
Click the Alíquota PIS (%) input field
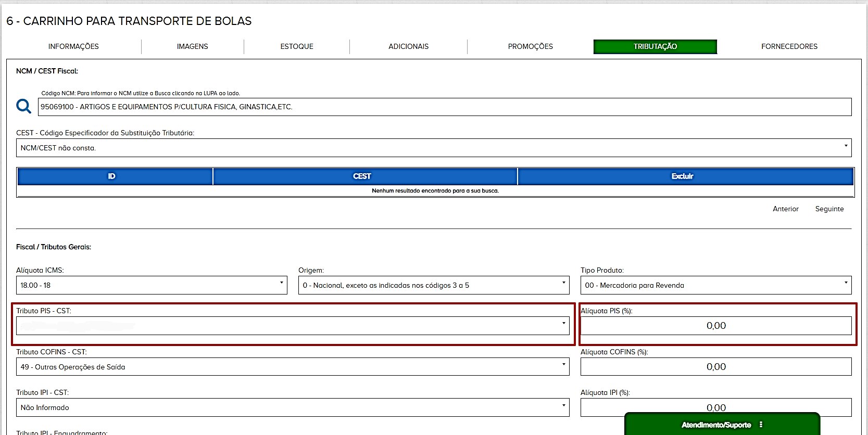[x=715, y=326]
